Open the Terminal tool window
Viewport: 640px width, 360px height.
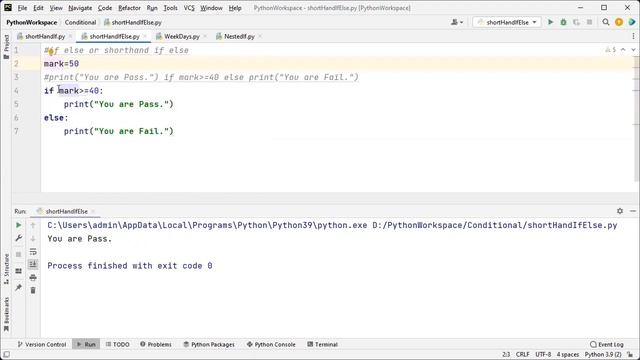click(x=322, y=344)
